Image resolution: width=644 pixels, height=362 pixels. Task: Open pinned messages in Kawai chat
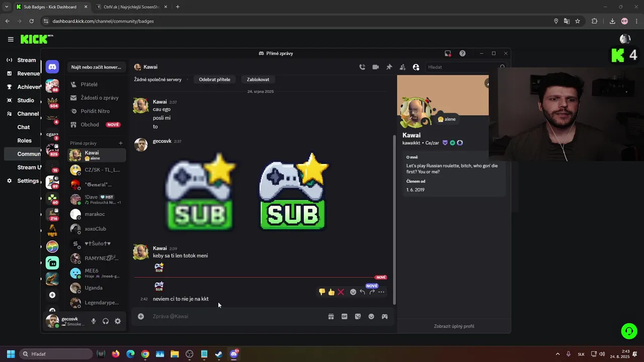point(389,67)
